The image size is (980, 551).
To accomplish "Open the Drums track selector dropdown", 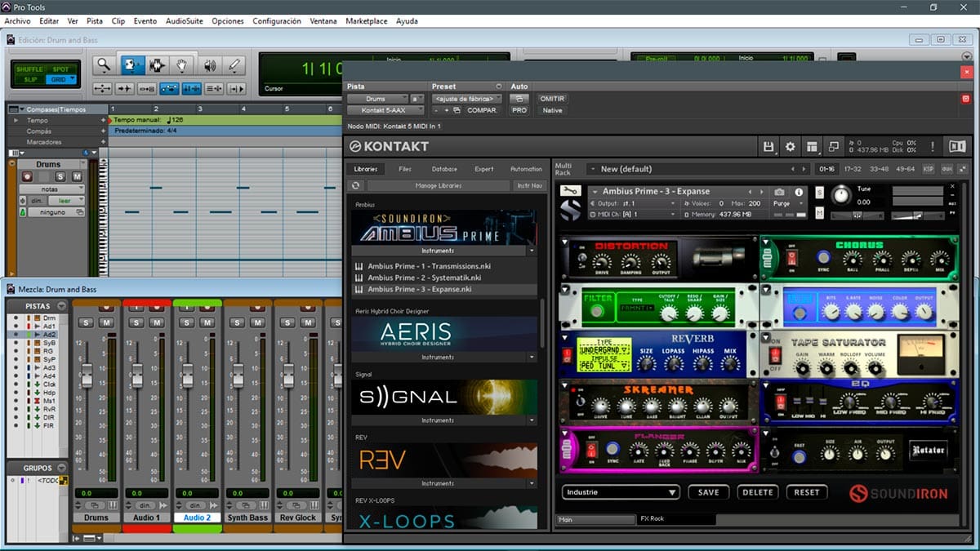I will 376,99.
